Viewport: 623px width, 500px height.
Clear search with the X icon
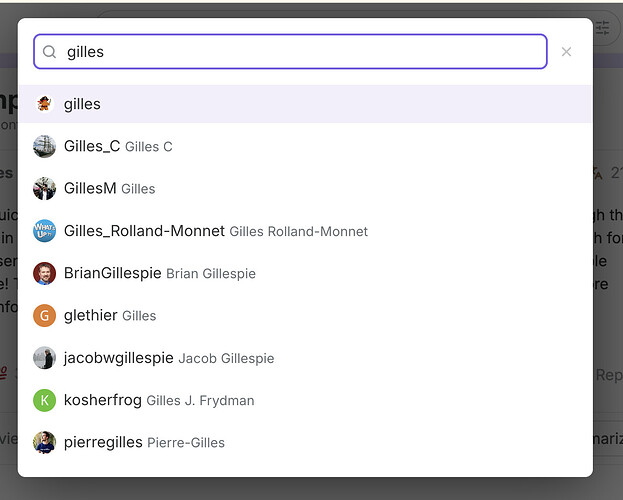566,52
